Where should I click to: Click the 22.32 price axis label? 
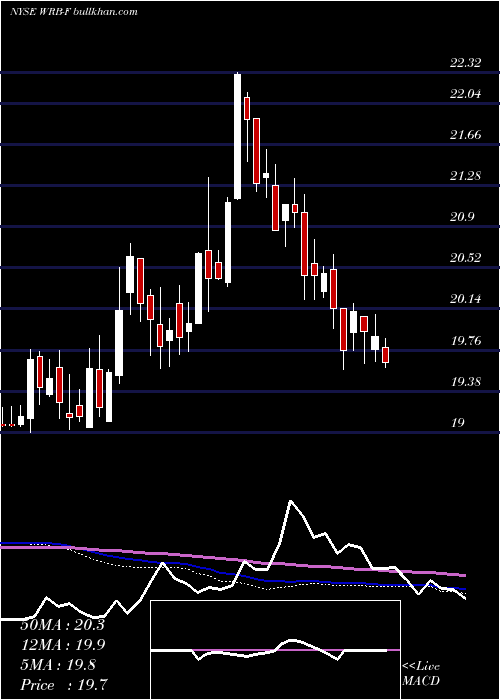(x=465, y=63)
